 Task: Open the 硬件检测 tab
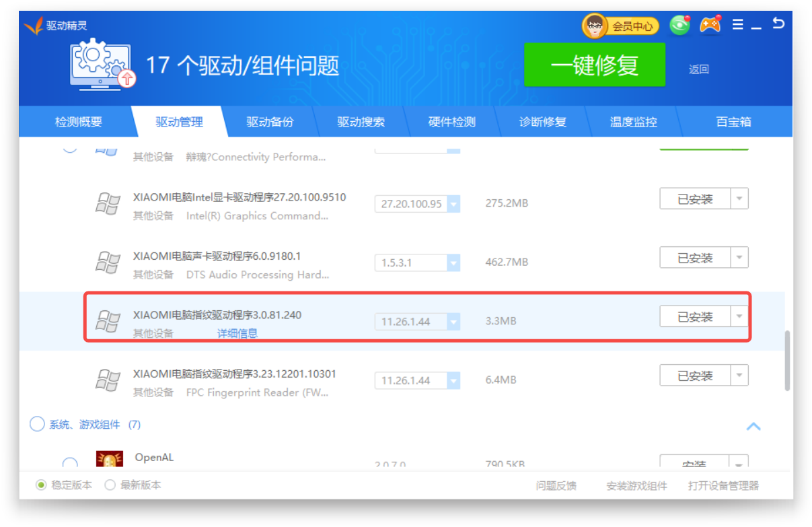click(x=451, y=122)
